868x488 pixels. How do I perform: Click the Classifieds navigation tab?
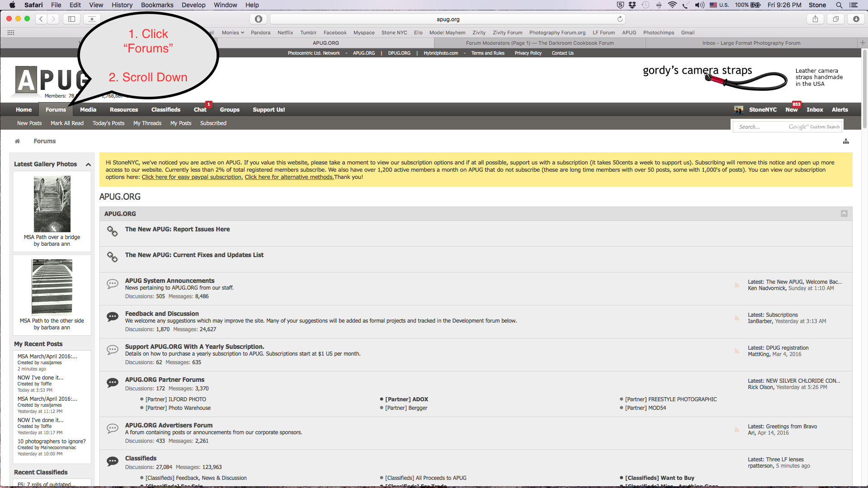165,110
